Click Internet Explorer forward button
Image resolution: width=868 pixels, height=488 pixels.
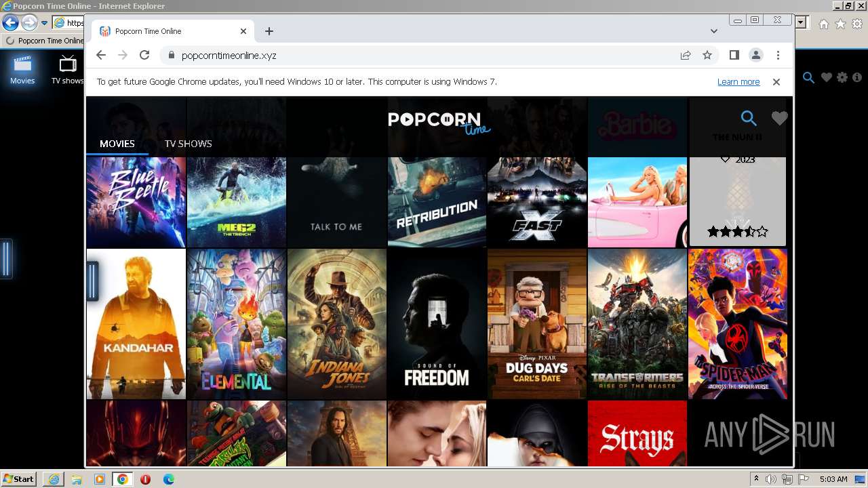tap(29, 22)
